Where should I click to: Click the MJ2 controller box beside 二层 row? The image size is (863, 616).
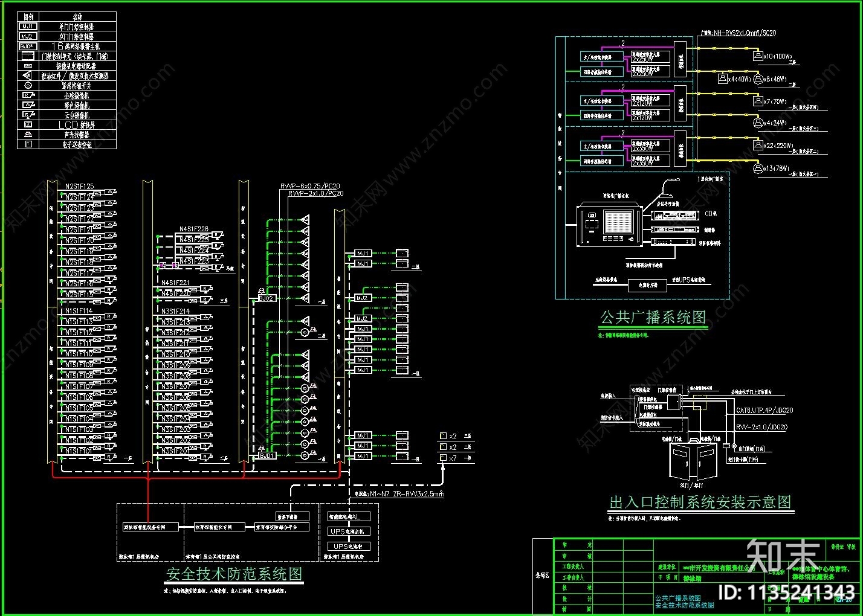coord(362,298)
